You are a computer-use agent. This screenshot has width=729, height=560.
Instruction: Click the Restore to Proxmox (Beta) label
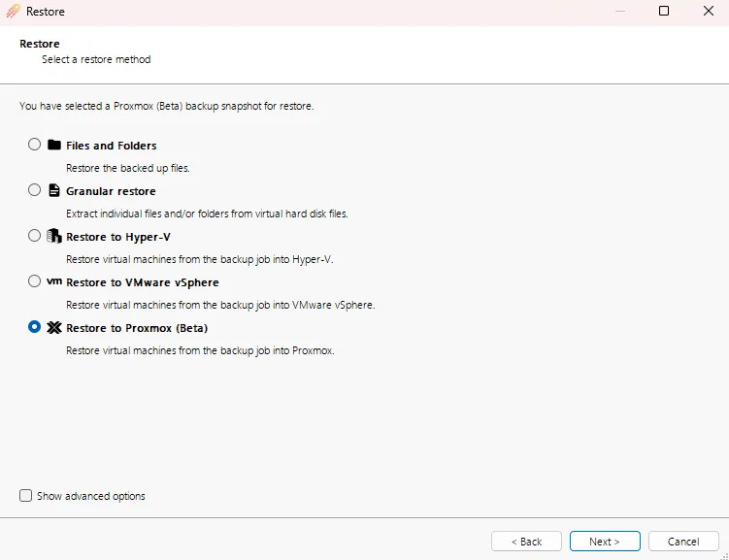click(x=137, y=328)
